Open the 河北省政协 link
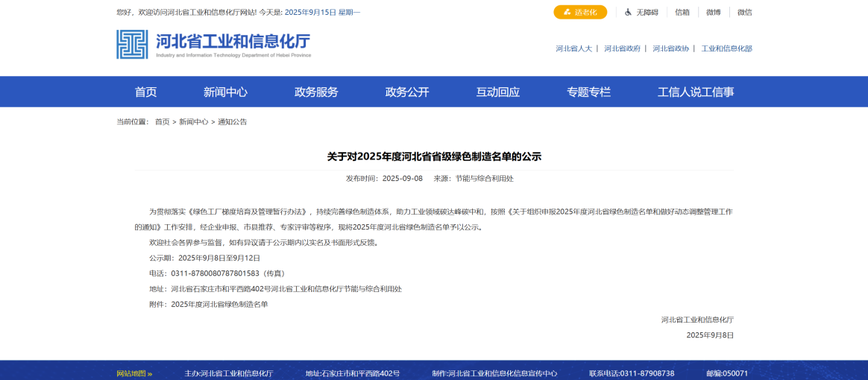 (670, 48)
